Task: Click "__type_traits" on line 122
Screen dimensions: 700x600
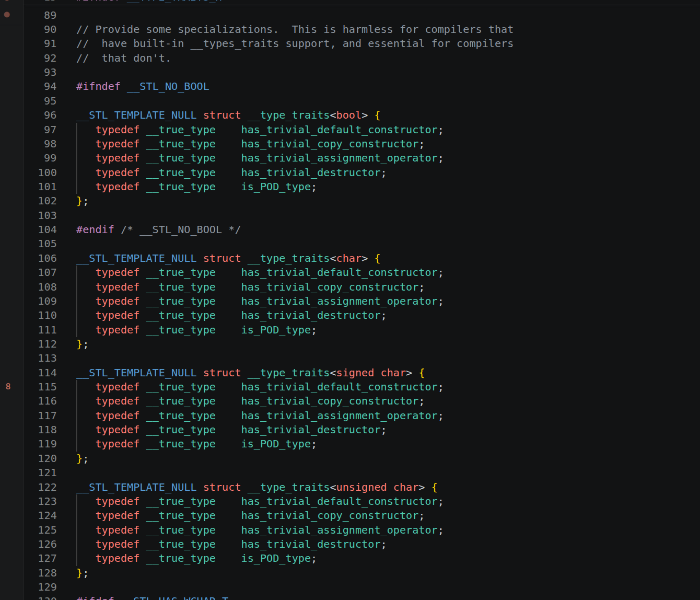Action: pyautogui.click(x=289, y=487)
